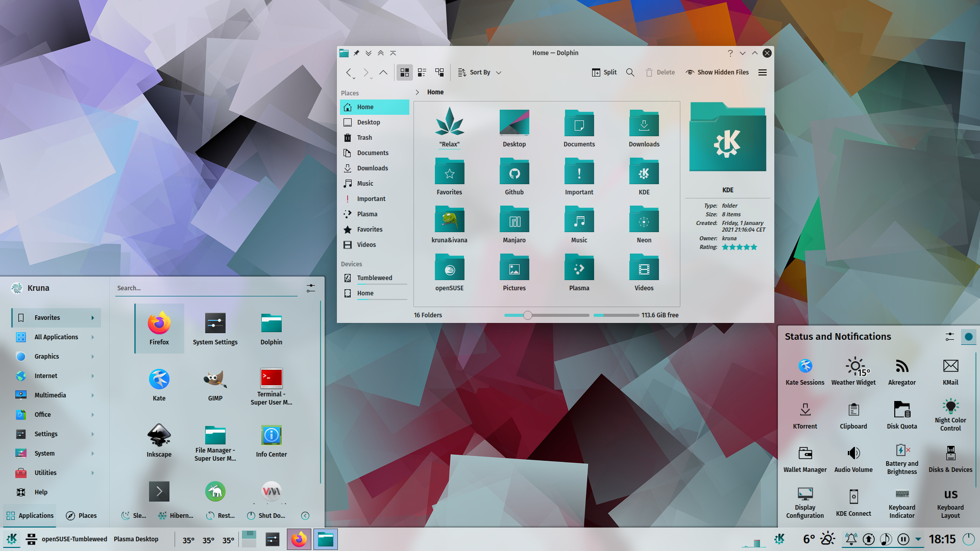
Task: Toggle Split view in Dolphin
Action: (x=604, y=72)
